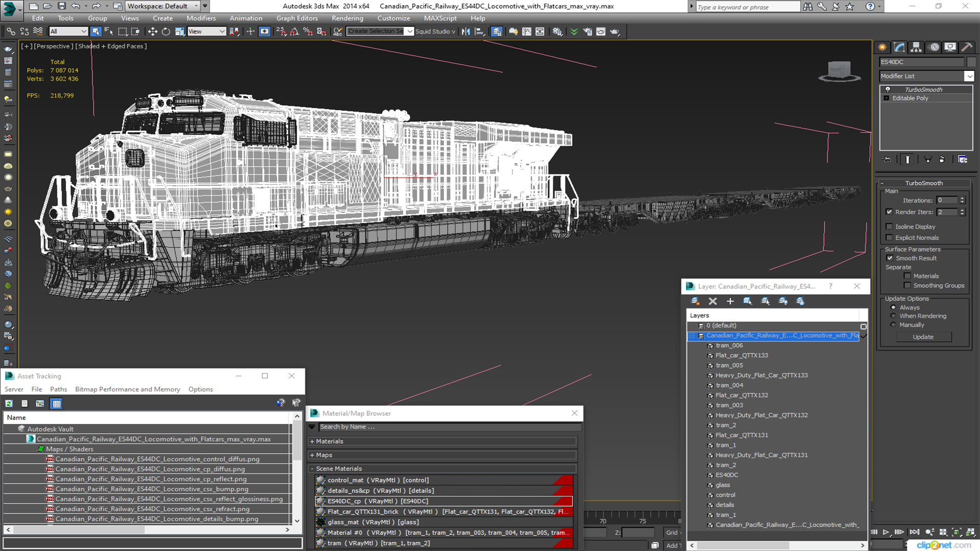Viewport: 980px width, 551px height.
Task: Click the Update button in TurboSmooth
Action: click(923, 337)
